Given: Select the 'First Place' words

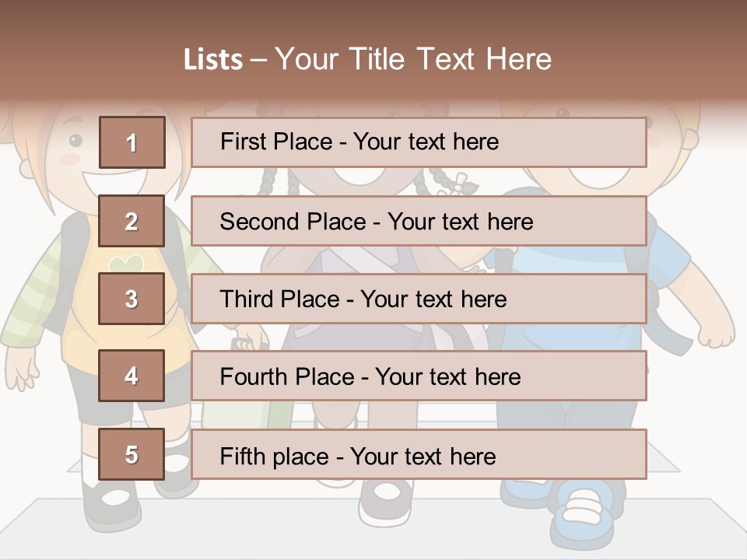Looking at the screenshot, I should tap(276, 142).
